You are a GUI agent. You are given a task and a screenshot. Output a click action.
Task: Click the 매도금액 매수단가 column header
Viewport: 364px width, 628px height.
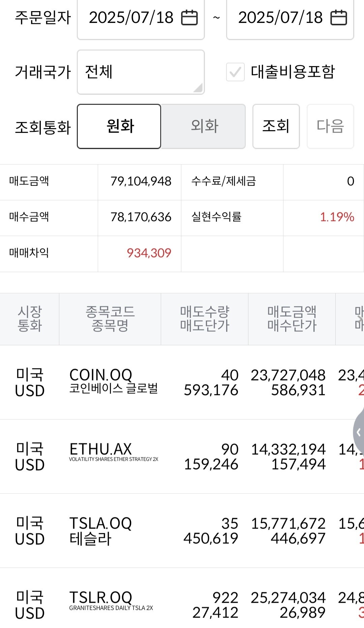(x=292, y=319)
